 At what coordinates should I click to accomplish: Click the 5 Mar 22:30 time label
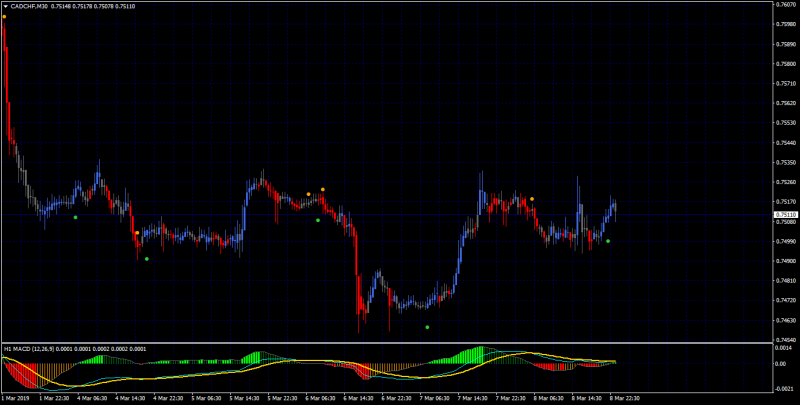(282, 398)
